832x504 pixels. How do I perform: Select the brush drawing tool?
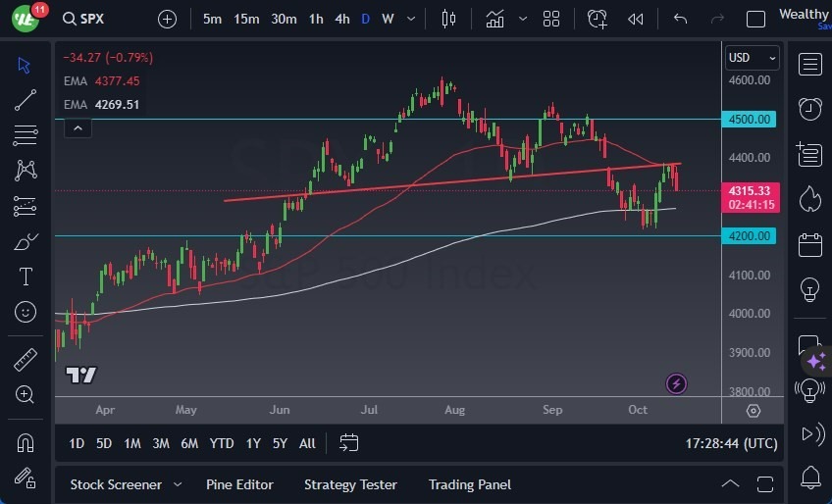click(26, 241)
